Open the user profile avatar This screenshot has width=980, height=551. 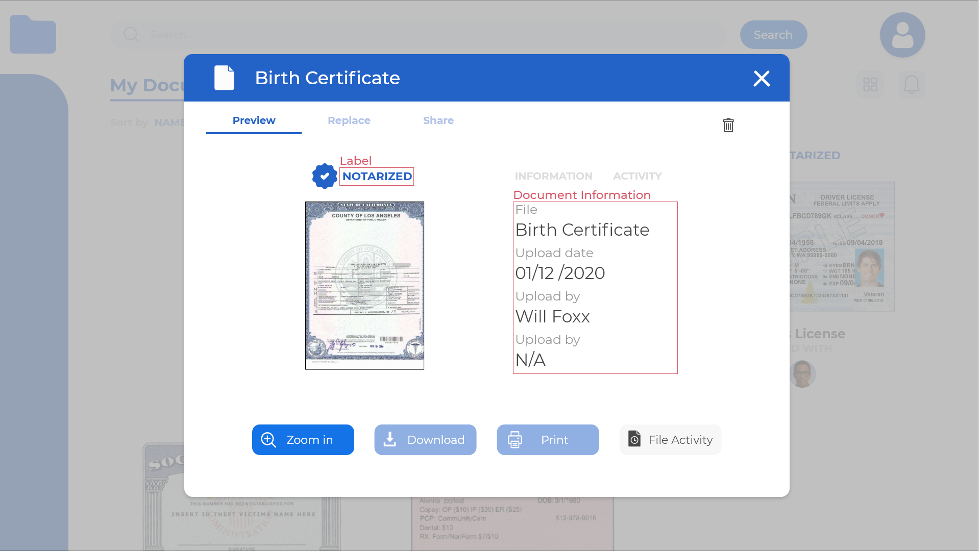click(x=902, y=35)
